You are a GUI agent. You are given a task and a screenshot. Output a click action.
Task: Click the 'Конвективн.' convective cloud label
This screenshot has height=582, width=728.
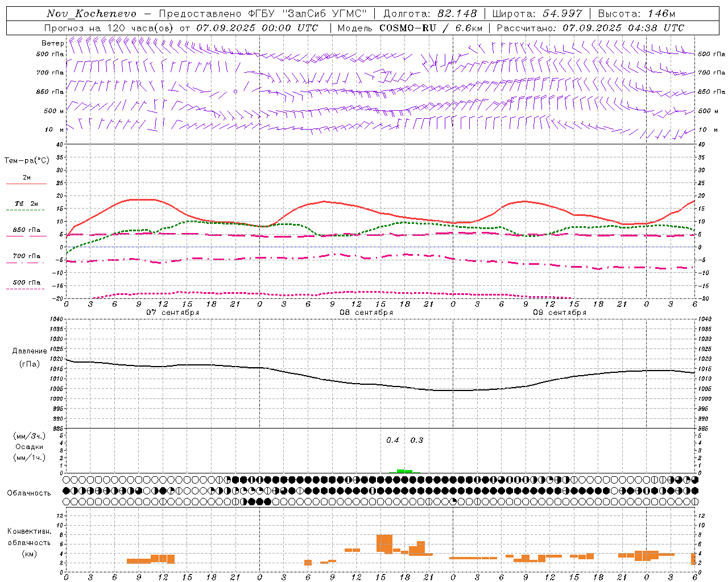pos(29,531)
